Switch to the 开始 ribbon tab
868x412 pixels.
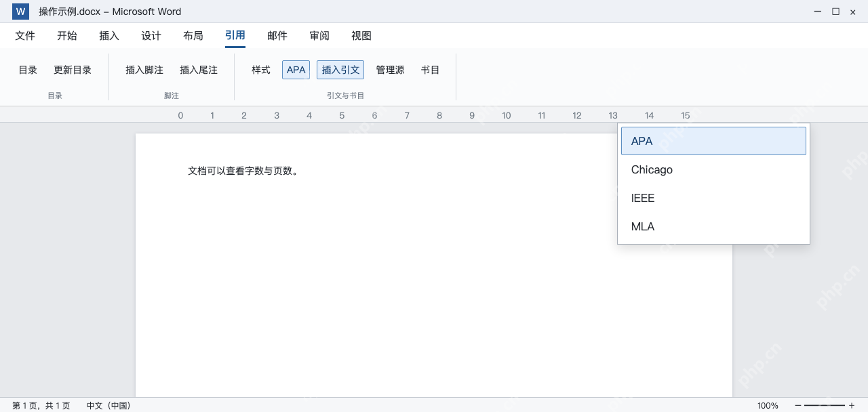pyautogui.click(x=67, y=36)
